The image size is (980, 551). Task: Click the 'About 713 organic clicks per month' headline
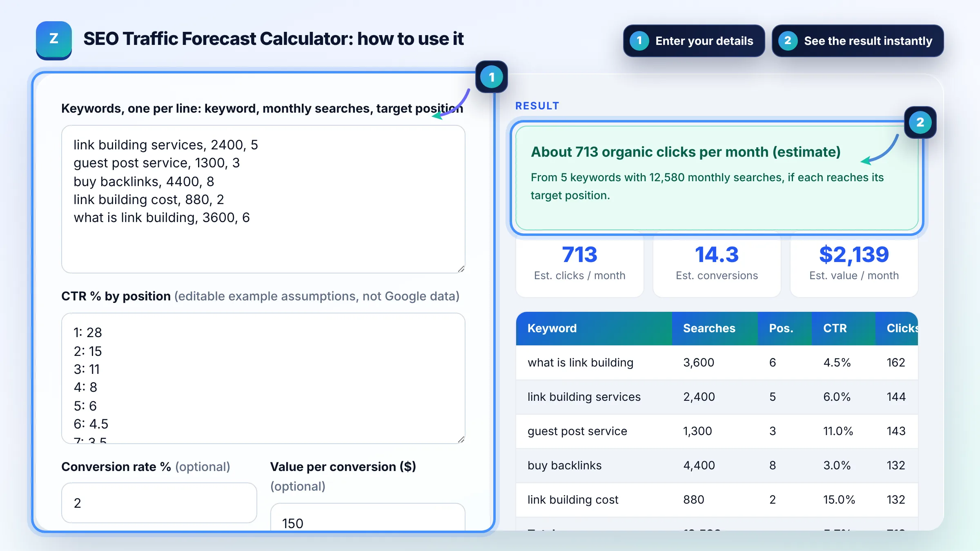686,152
